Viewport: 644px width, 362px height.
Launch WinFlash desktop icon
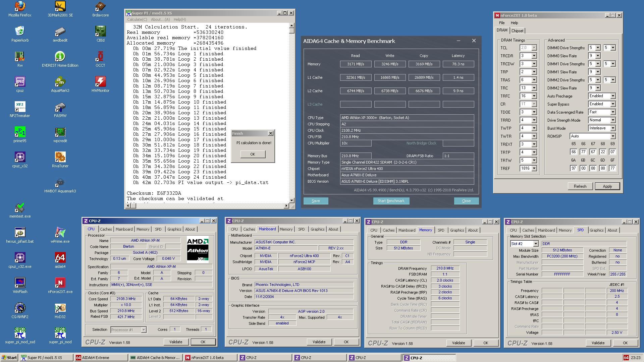[x=20, y=286]
